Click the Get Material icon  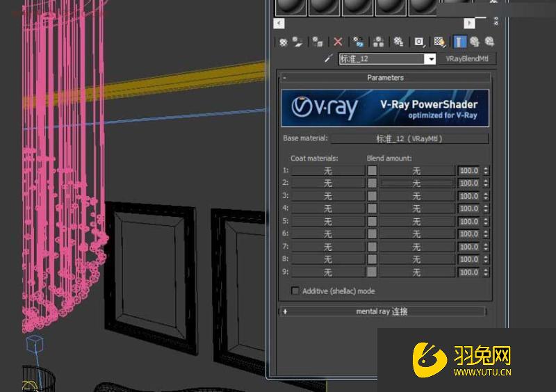tap(283, 42)
